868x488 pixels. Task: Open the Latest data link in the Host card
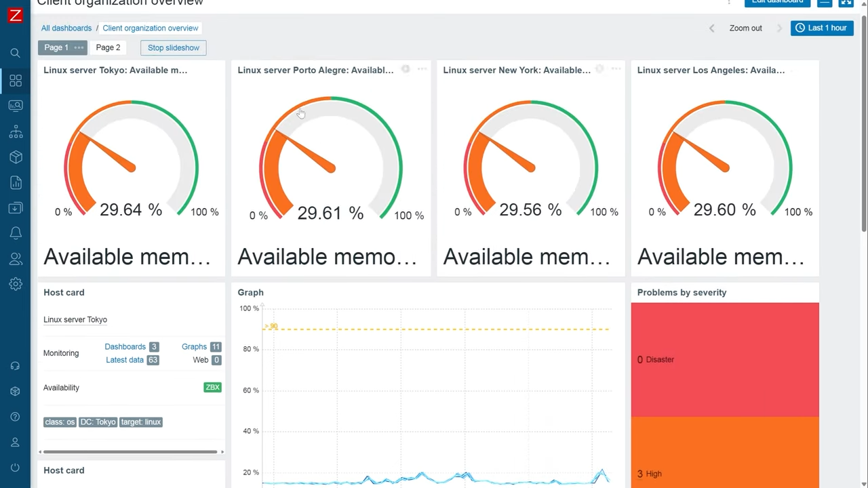125,360
